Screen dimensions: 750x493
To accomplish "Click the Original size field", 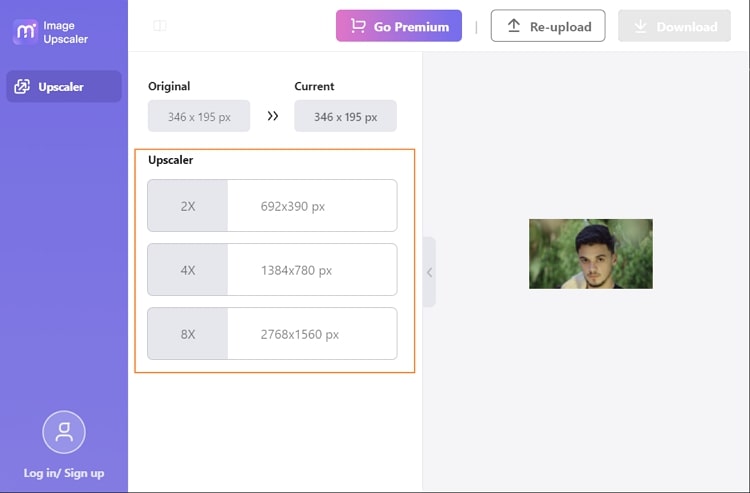I will pyautogui.click(x=199, y=116).
